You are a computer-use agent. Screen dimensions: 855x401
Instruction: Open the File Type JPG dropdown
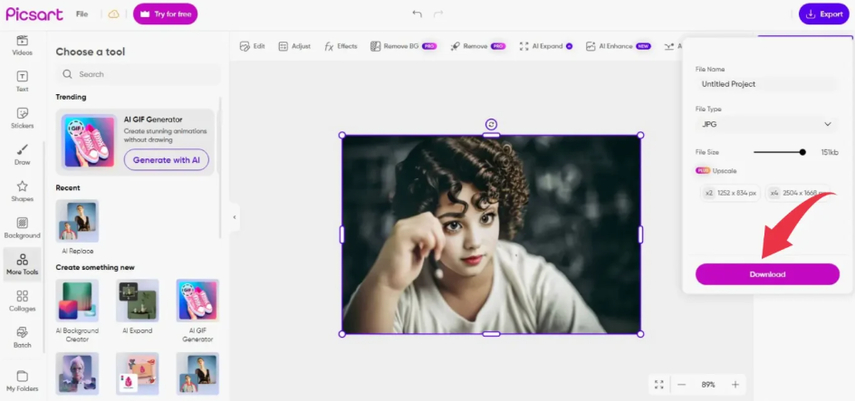(767, 124)
